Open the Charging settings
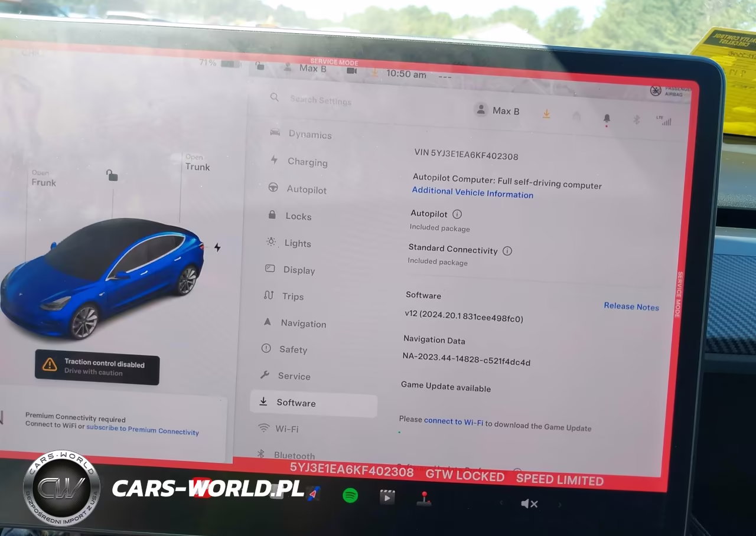Screen dimensions: 756x536 (299, 161)
